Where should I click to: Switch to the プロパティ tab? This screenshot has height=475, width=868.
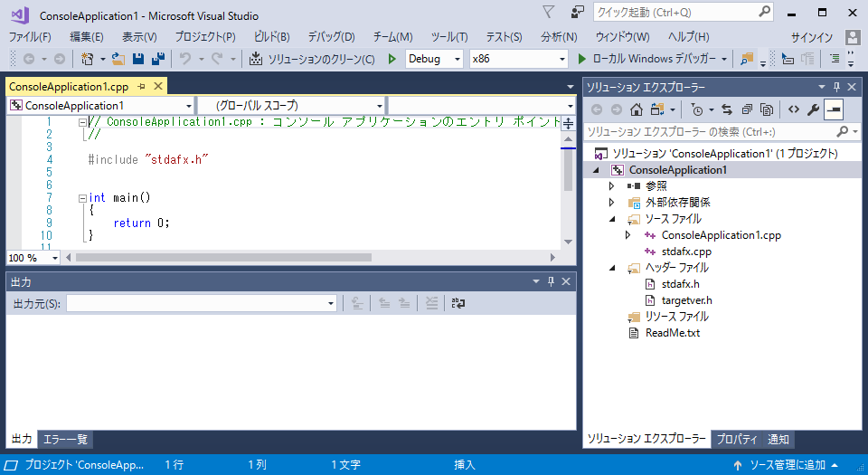736,439
